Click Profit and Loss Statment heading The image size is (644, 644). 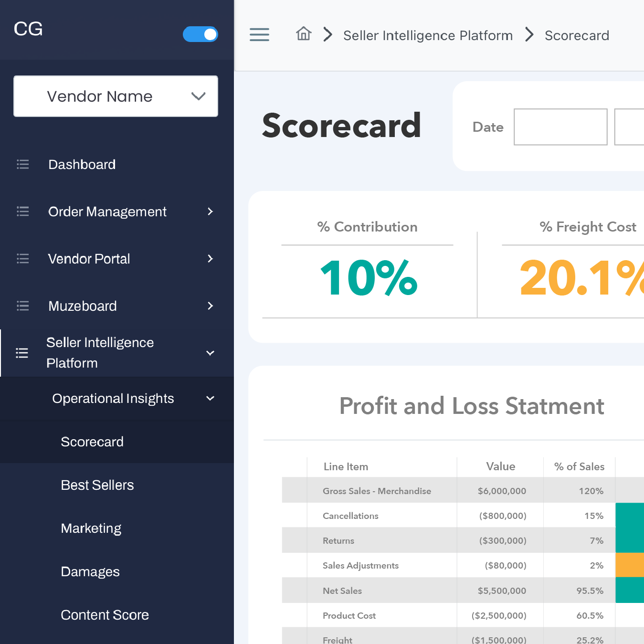pos(472,406)
